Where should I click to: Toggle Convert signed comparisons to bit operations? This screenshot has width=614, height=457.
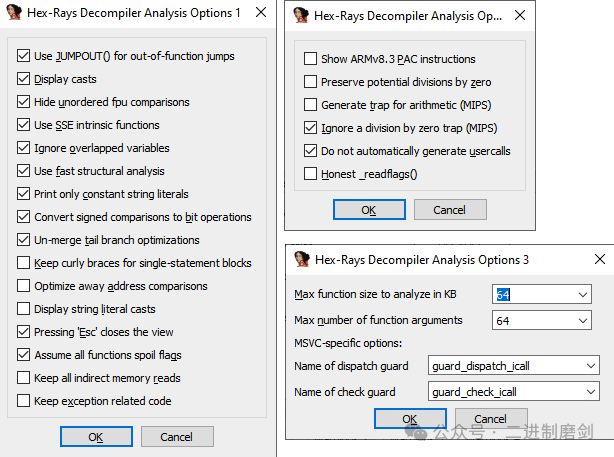coord(23,217)
